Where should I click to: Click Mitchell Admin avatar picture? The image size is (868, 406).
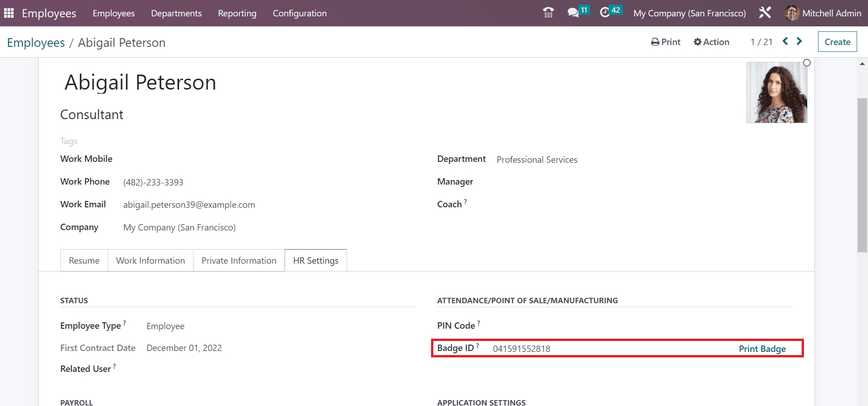[792, 13]
